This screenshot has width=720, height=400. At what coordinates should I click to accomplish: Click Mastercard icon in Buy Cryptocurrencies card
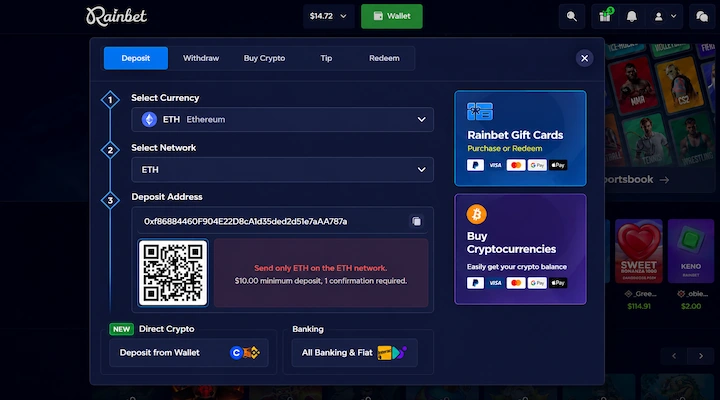click(x=516, y=283)
